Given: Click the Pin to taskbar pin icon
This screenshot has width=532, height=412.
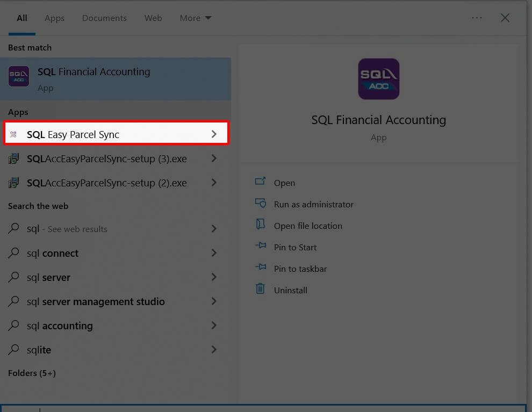Looking at the screenshot, I should [x=261, y=267].
